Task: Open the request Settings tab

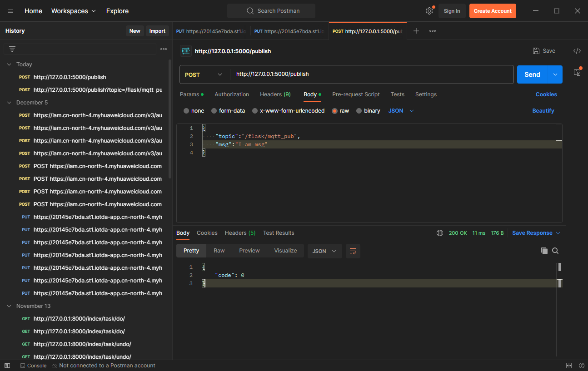Action: click(426, 94)
